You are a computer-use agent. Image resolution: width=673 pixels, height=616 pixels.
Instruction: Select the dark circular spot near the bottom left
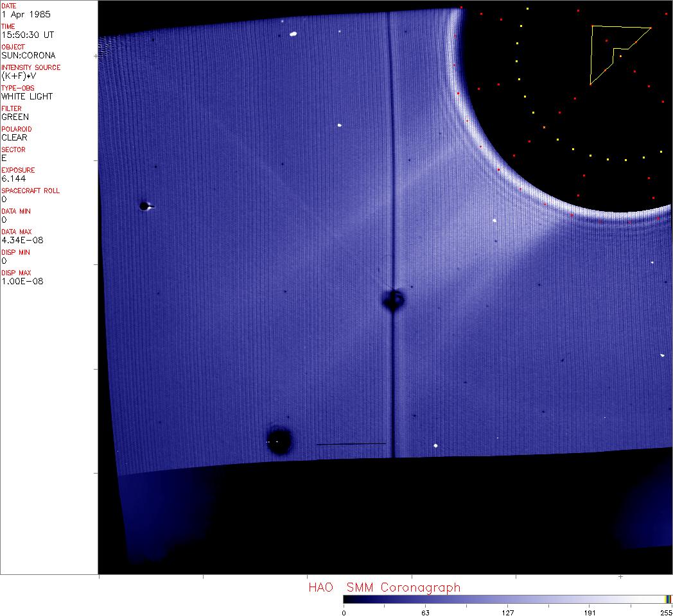coord(279,441)
